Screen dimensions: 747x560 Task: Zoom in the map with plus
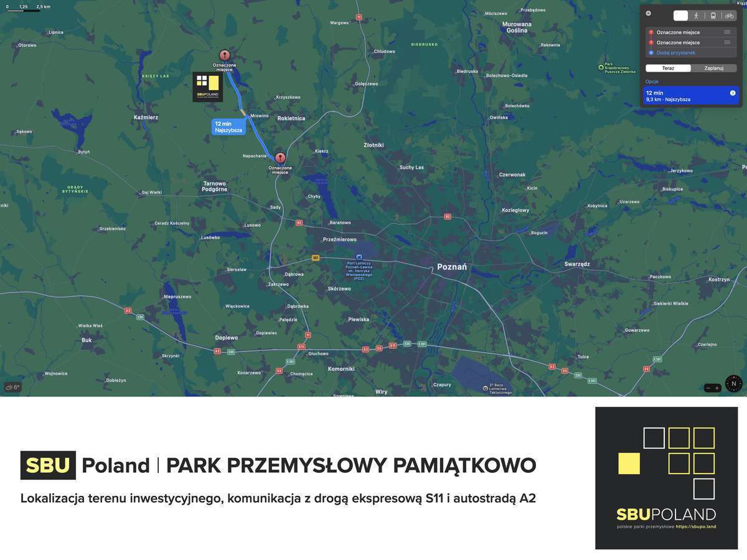pos(717,388)
